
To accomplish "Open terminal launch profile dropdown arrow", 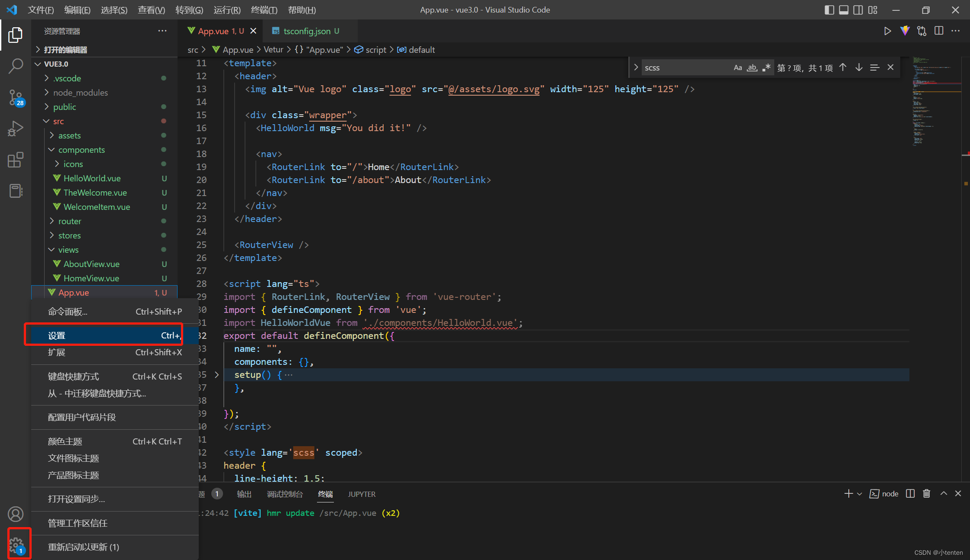I will (860, 494).
